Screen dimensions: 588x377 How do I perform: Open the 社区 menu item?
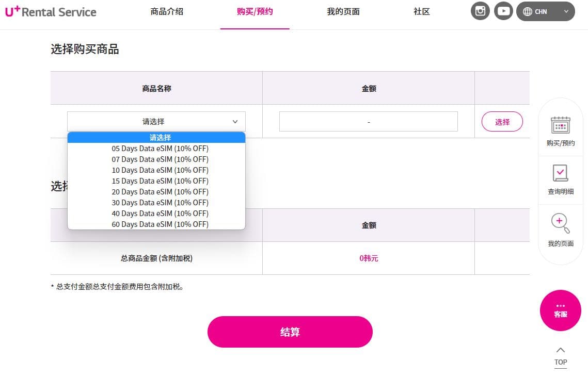point(421,12)
